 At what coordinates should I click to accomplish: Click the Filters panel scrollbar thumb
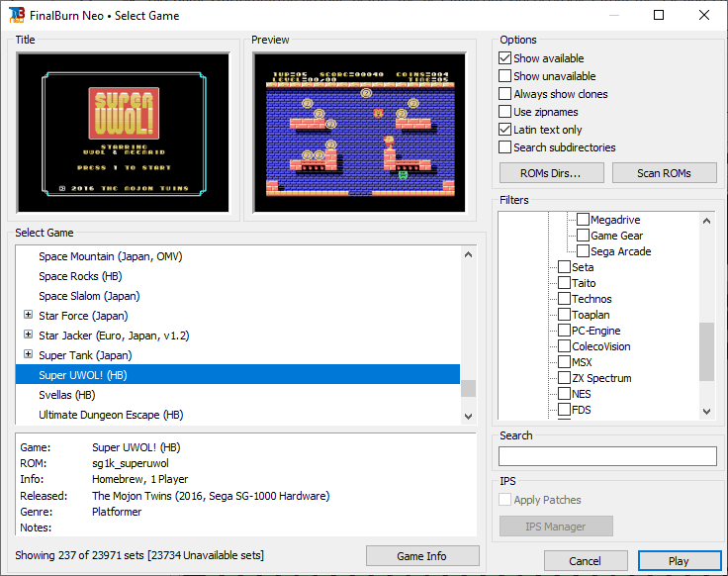pos(706,351)
